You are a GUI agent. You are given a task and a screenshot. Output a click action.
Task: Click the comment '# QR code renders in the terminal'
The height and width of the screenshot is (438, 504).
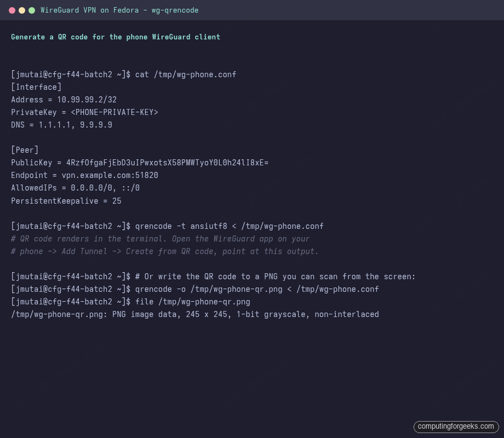point(160,239)
